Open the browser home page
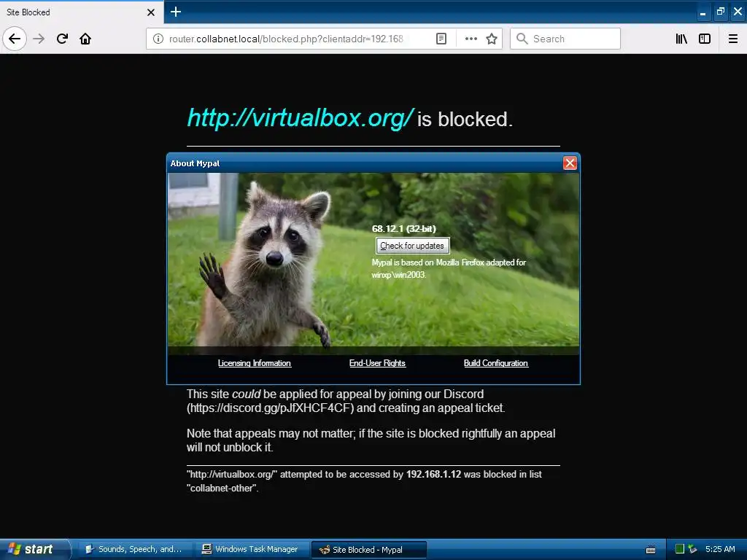 85,39
